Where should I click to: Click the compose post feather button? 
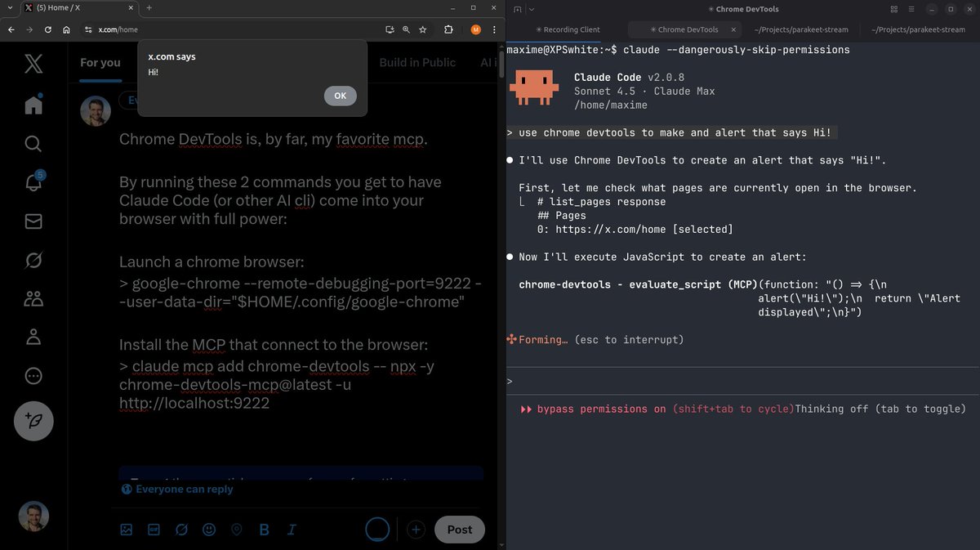[x=33, y=421]
